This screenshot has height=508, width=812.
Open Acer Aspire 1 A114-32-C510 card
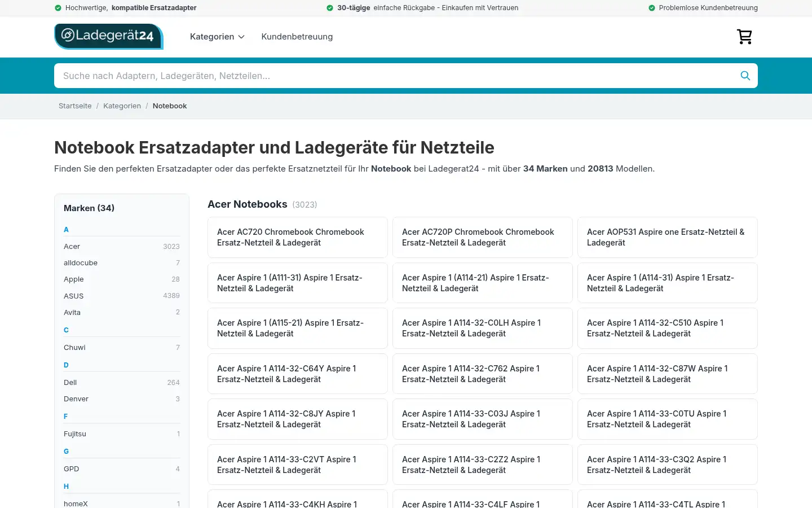(668, 329)
